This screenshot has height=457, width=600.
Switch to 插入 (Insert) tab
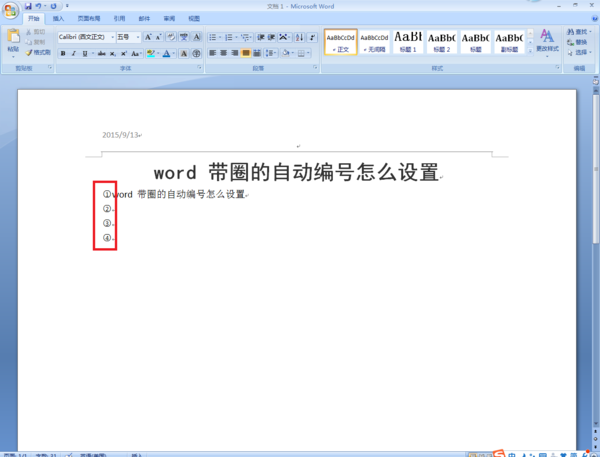[58, 18]
